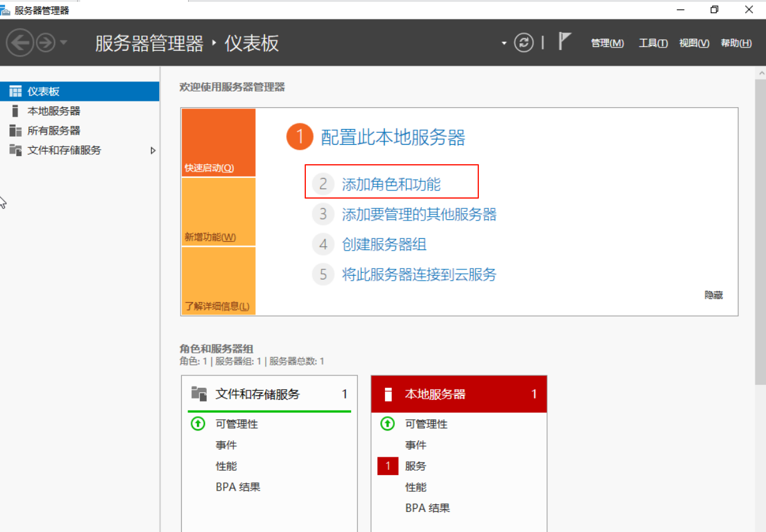Click the orange number 1 circle icon
Viewport: 766px width, 532px height.
click(x=300, y=137)
